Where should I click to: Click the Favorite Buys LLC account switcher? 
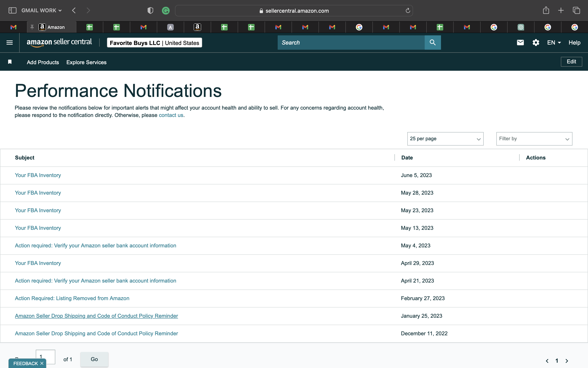click(x=154, y=43)
